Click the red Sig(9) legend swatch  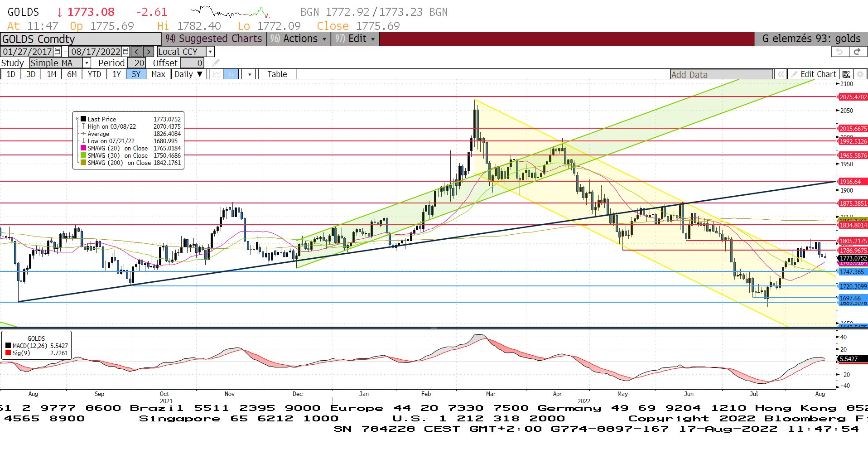click(x=8, y=353)
